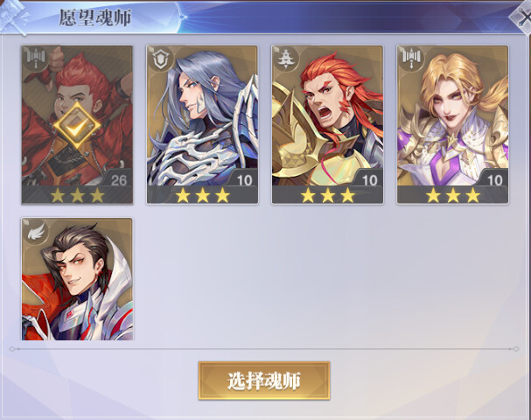Image resolution: width=531 pixels, height=420 pixels.
Task: Click the three stars under the blonde card
Action: pyautogui.click(x=453, y=196)
